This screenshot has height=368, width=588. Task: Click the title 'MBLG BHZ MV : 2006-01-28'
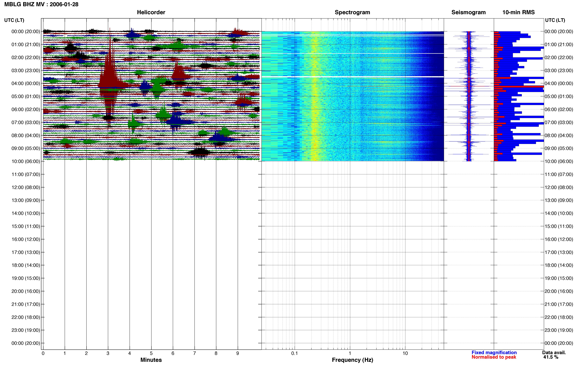click(x=41, y=4)
